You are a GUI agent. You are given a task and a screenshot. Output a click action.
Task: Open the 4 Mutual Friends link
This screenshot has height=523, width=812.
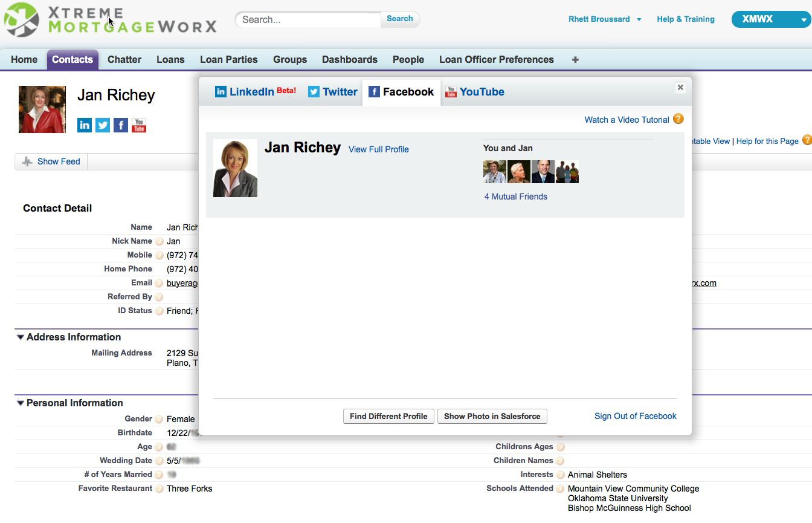tap(516, 197)
